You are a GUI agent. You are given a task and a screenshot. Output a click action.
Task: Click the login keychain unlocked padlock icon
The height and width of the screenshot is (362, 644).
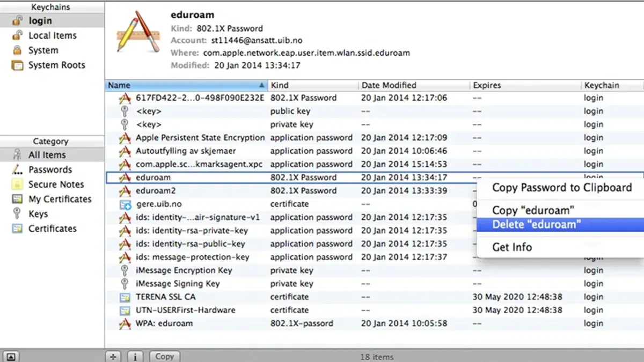pyautogui.click(x=17, y=20)
